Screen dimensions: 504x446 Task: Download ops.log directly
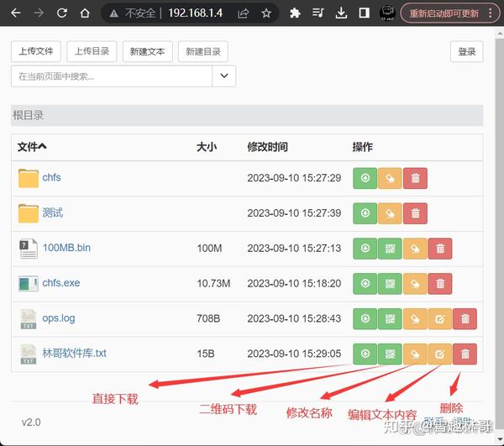coord(365,319)
